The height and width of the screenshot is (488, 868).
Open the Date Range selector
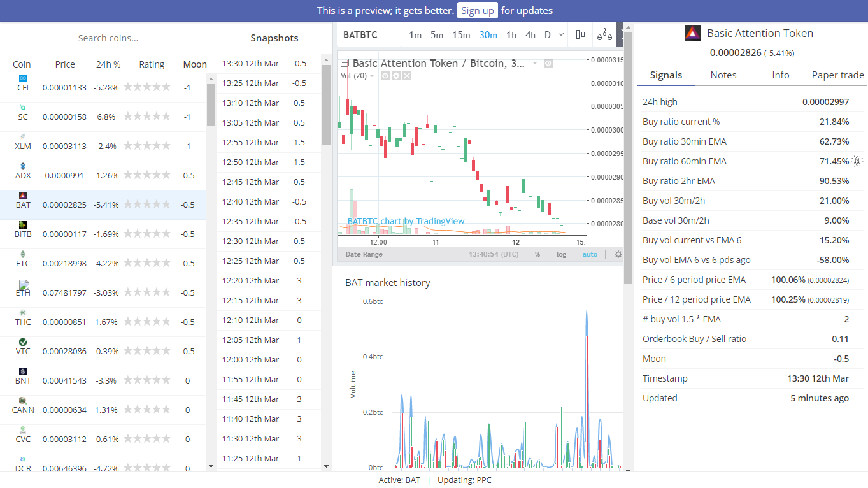(364, 254)
